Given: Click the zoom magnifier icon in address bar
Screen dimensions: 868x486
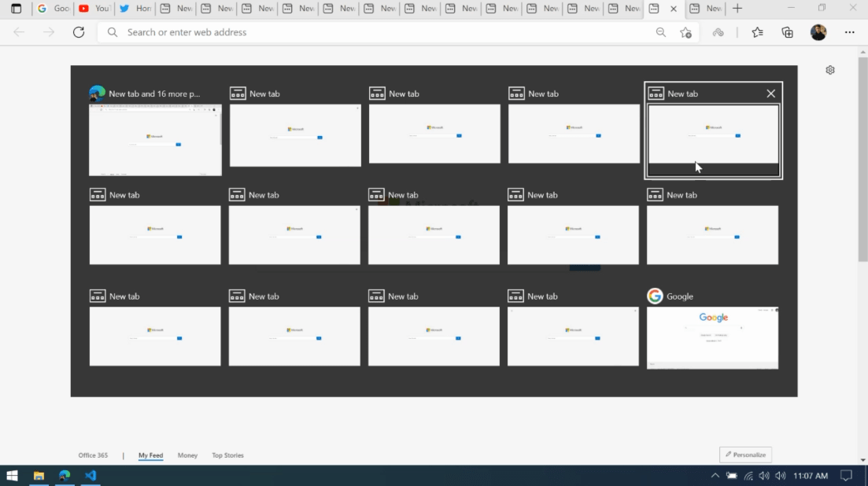Looking at the screenshot, I should point(660,32).
